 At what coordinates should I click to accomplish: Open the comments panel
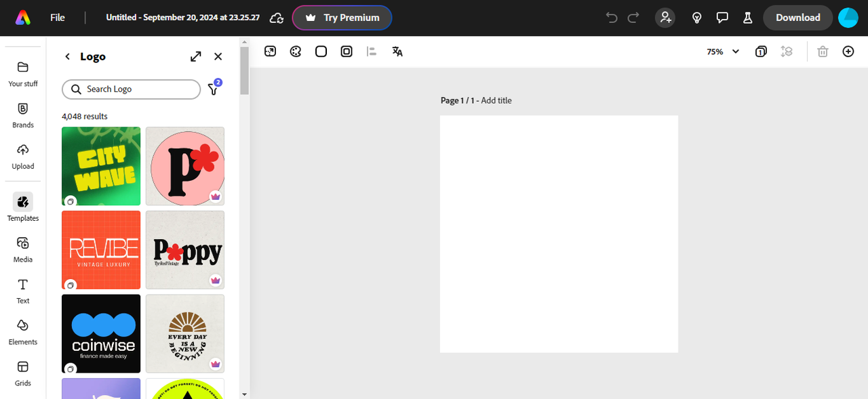pos(722,18)
